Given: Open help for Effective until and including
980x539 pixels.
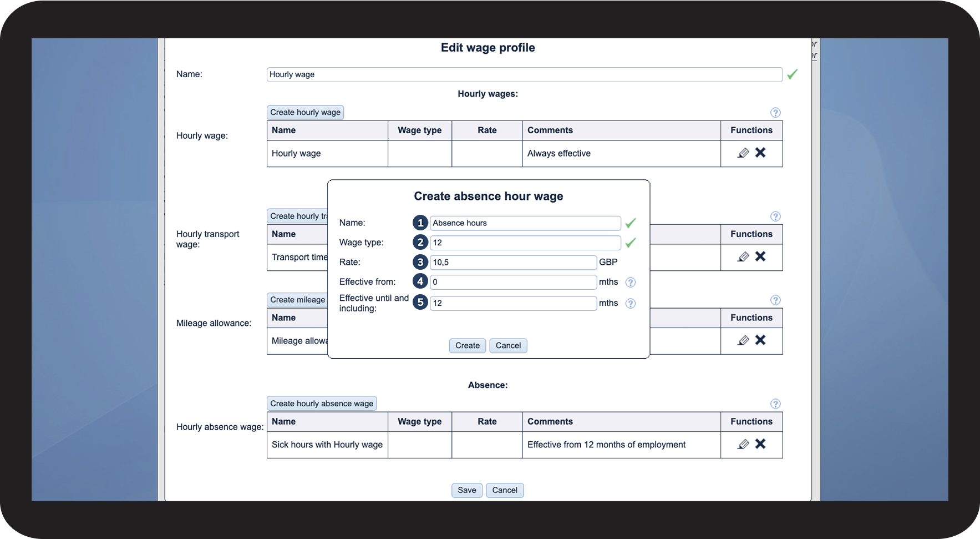Looking at the screenshot, I should 630,304.
